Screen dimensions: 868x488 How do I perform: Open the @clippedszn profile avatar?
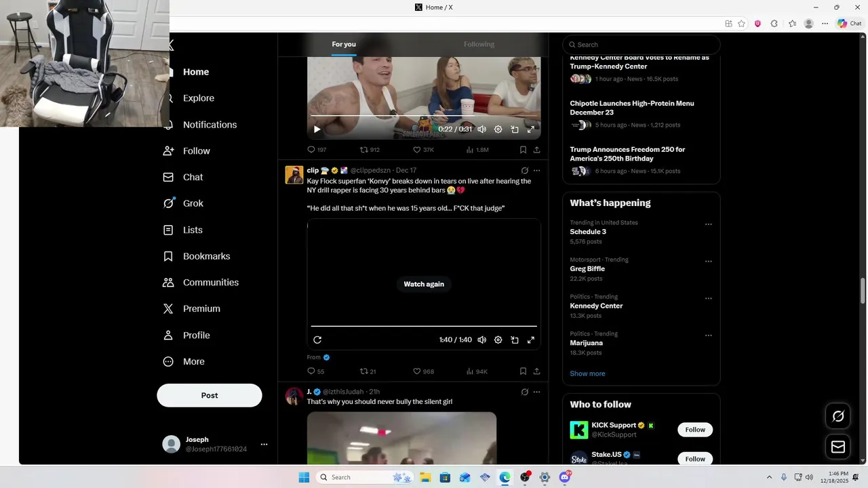[294, 175]
